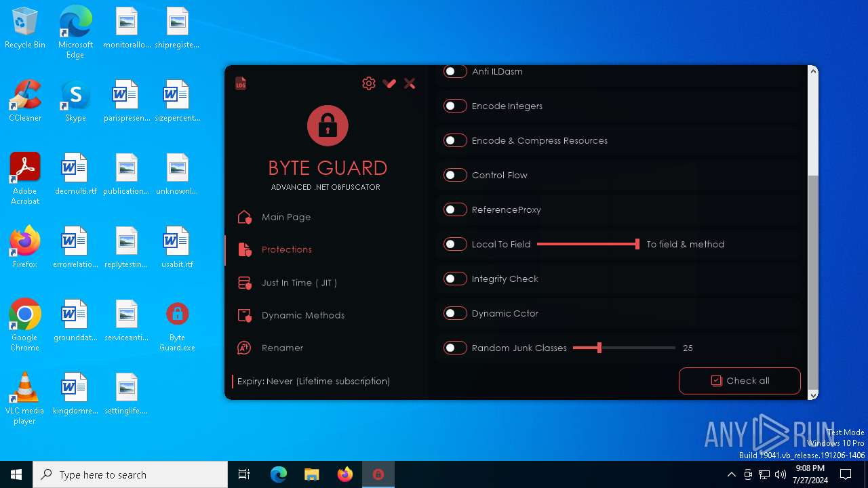
Task: Select the monitorallo... image file on desktop
Action: pos(127,27)
